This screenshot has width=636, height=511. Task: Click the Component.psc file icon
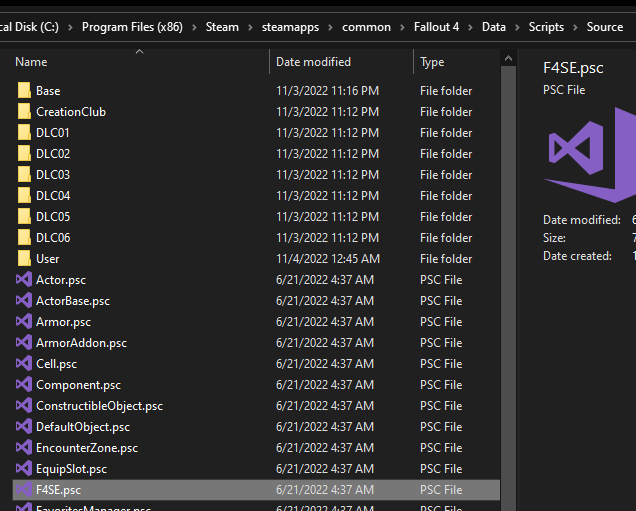pos(24,385)
